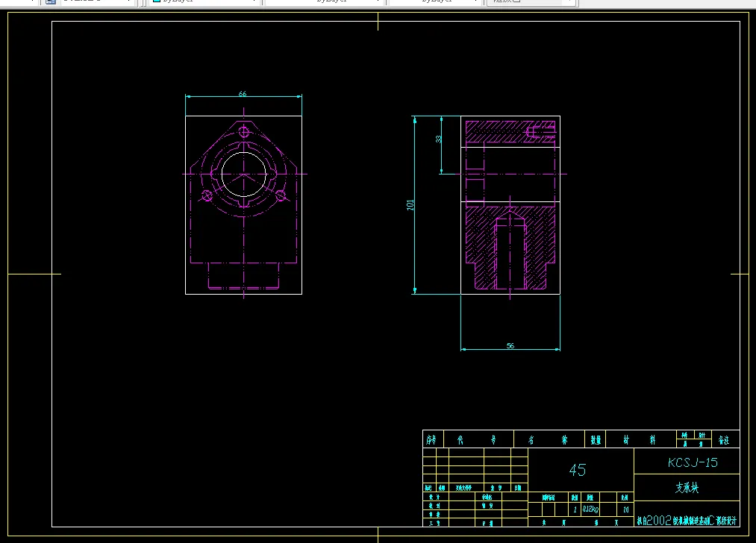Viewport: 756px width, 543px height.
Task: Select the 33 vertical dimension text
Action: pyautogui.click(x=438, y=139)
